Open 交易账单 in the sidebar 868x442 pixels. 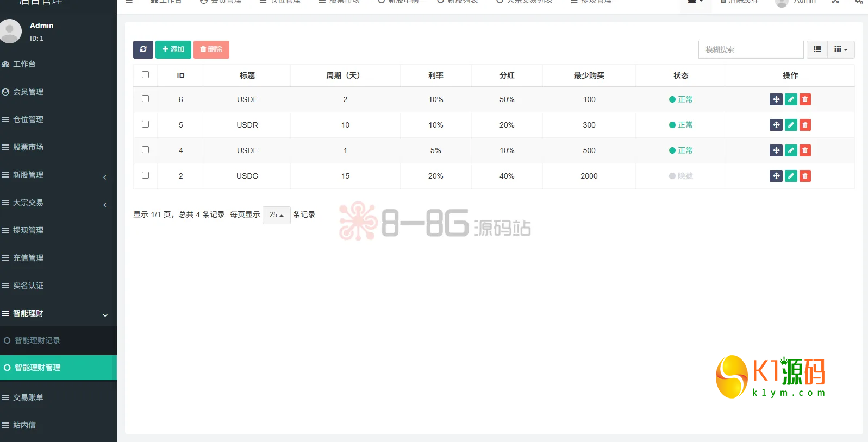pyautogui.click(x=58, y=397)
